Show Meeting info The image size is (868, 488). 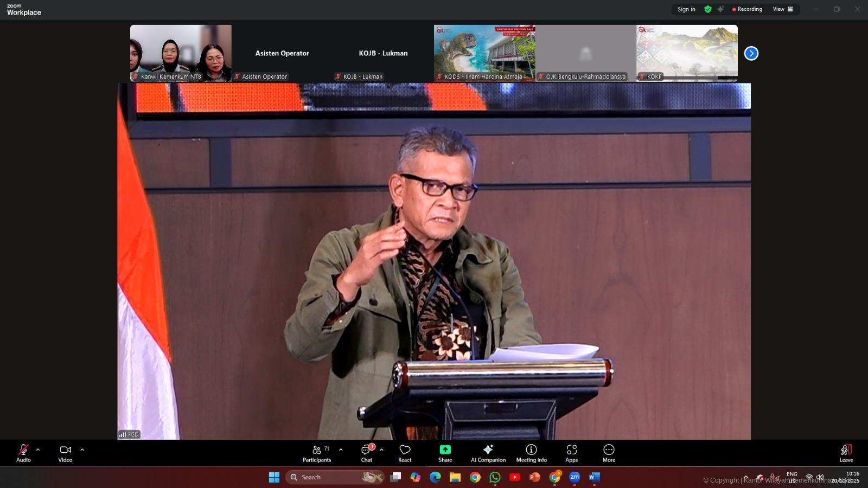coord(531,453)
